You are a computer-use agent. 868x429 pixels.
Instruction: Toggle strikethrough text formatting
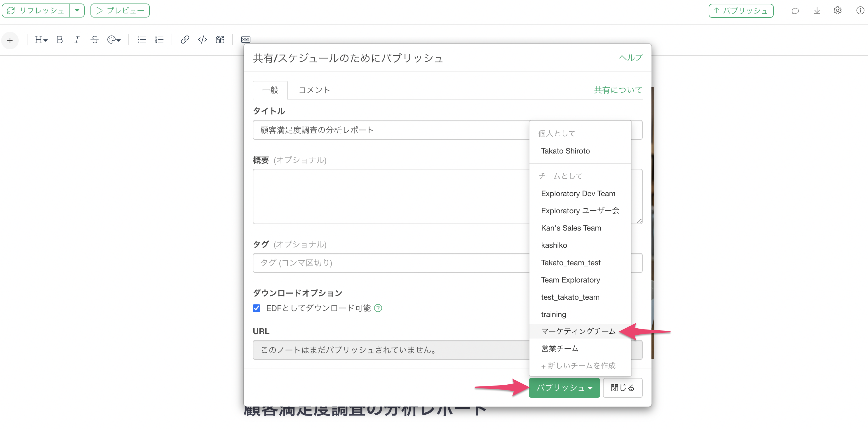[94, 40]
